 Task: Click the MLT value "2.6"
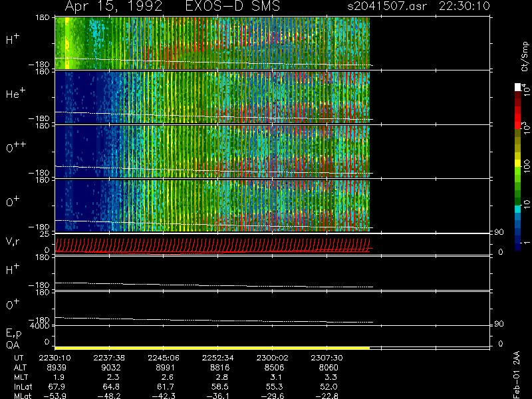[x=168, y=377]
